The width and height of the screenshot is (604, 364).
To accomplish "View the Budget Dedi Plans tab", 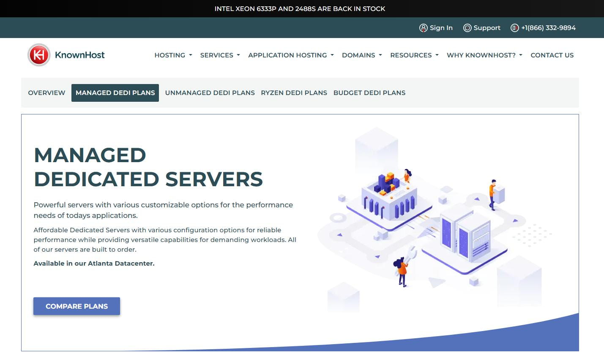I will click(369, 93).
